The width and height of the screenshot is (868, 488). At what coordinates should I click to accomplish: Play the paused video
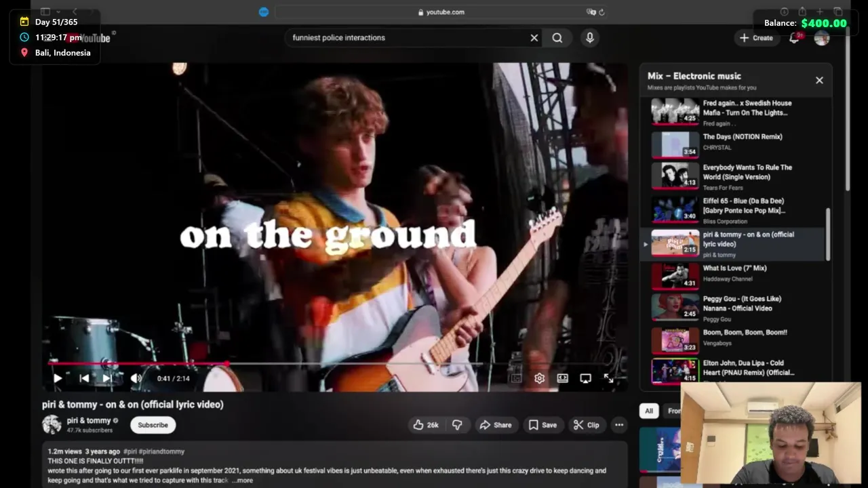click(x=58, y=378)
